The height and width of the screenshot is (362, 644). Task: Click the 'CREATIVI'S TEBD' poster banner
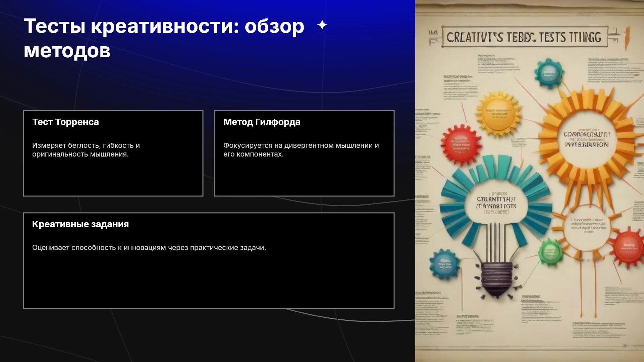[524, 37]
